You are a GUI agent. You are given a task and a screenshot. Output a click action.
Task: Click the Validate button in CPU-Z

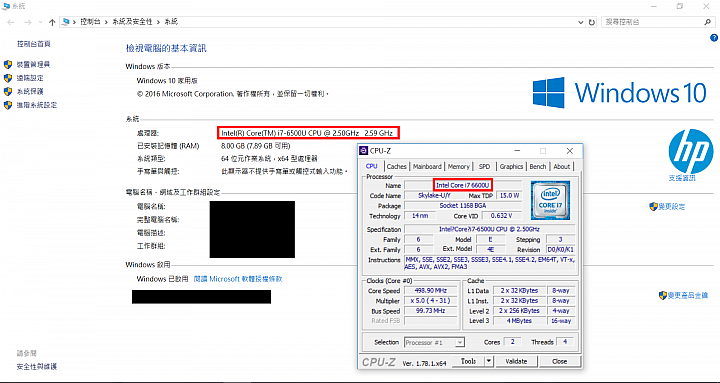(x=516, y=361)
